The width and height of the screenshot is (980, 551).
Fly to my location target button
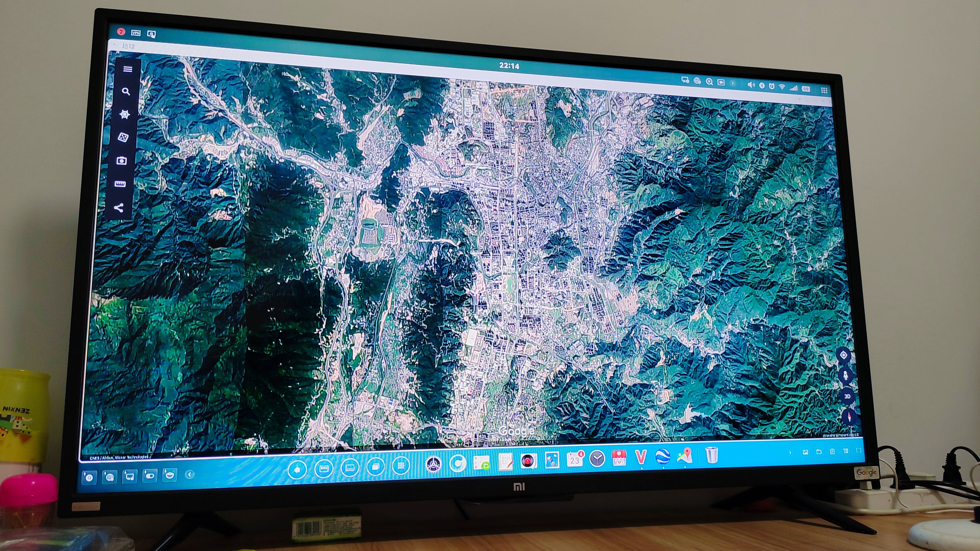coord(844,355)
